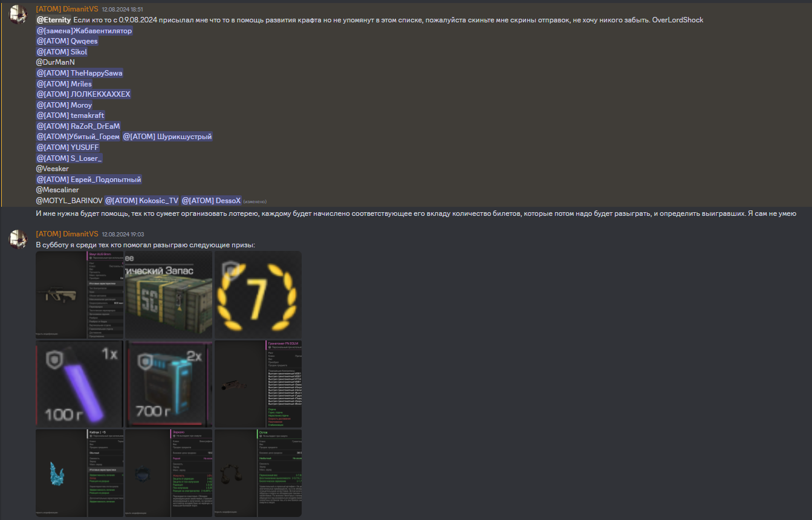This screenshot has height=520, width=812.
Task: Open mention @[ATOM]Убитый_Горем
Action: pyautogui.click(x=78, y=137)
